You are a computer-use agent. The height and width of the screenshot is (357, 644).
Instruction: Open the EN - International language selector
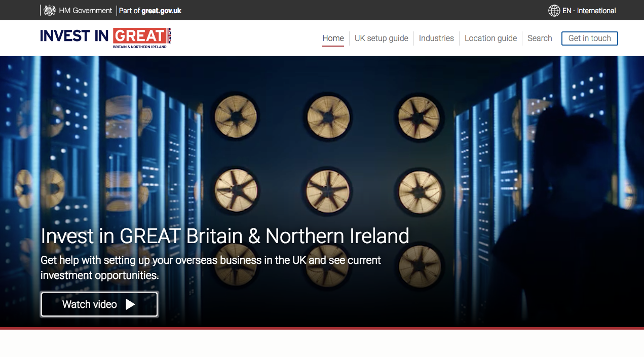tap(589, 11)
